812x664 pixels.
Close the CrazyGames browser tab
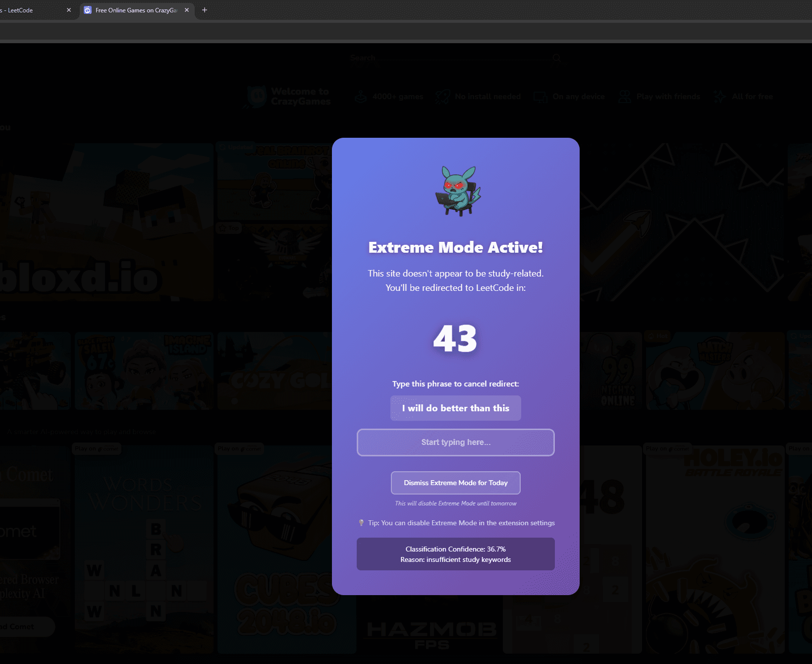(187, 10)
